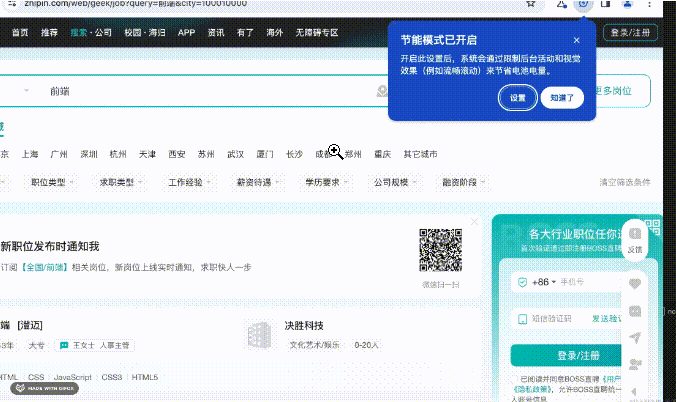This screenshot has height=402, width=676.
Task: Open the 搜索 nav item
Action: pyautogui.click(x=79, y=32)
